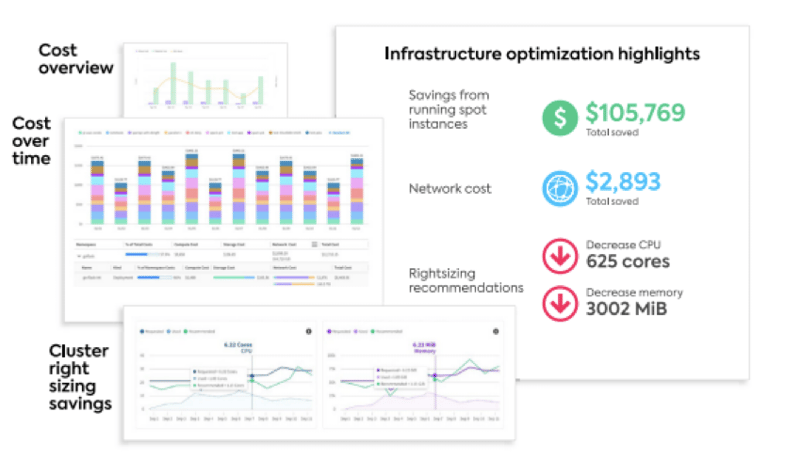
Task: Click the $2,893 network cost figure
Action: 622,181
